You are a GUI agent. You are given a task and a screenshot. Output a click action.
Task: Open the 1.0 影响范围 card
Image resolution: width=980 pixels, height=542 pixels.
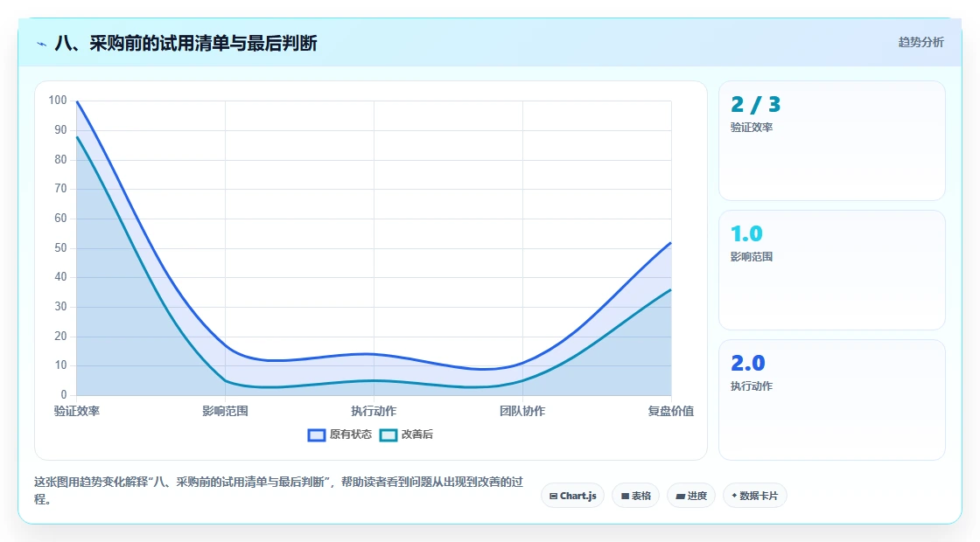[x=832, y=270]
